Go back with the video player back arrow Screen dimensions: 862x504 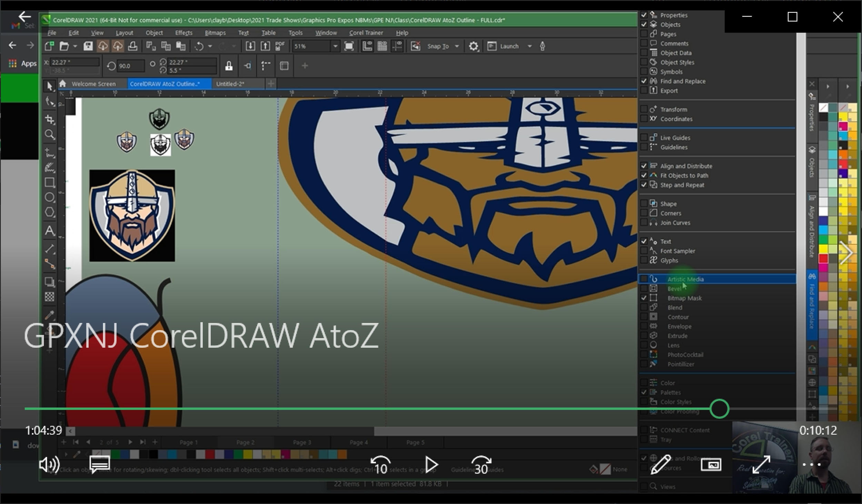pos(24,16)
